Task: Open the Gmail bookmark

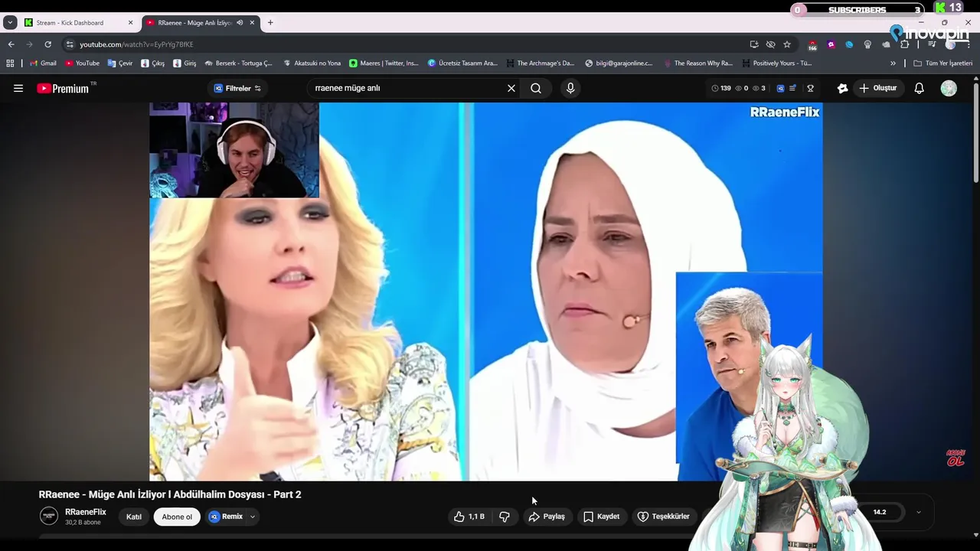Action: click(42, 64)
